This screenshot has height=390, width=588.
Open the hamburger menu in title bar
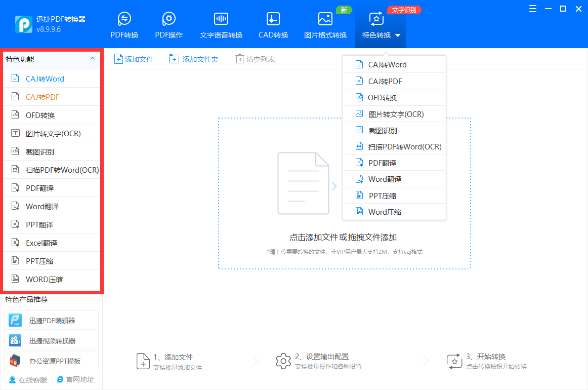[532, 9]
